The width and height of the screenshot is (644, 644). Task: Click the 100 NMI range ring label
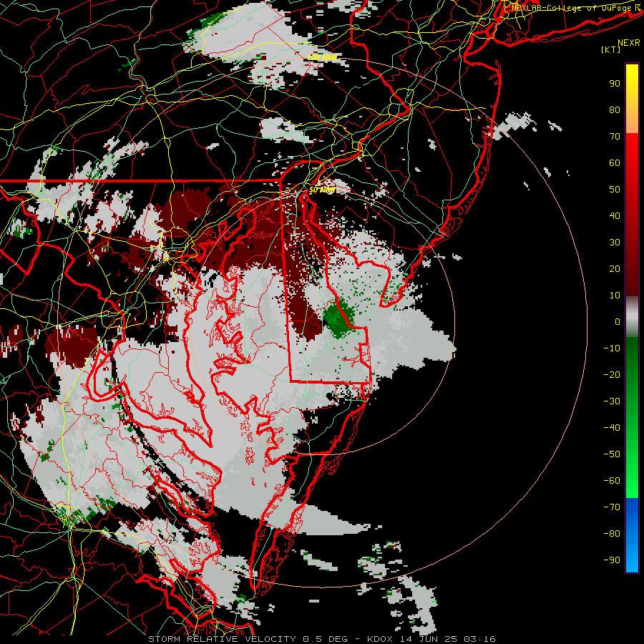pyautogui.click(x=323, y=57)
